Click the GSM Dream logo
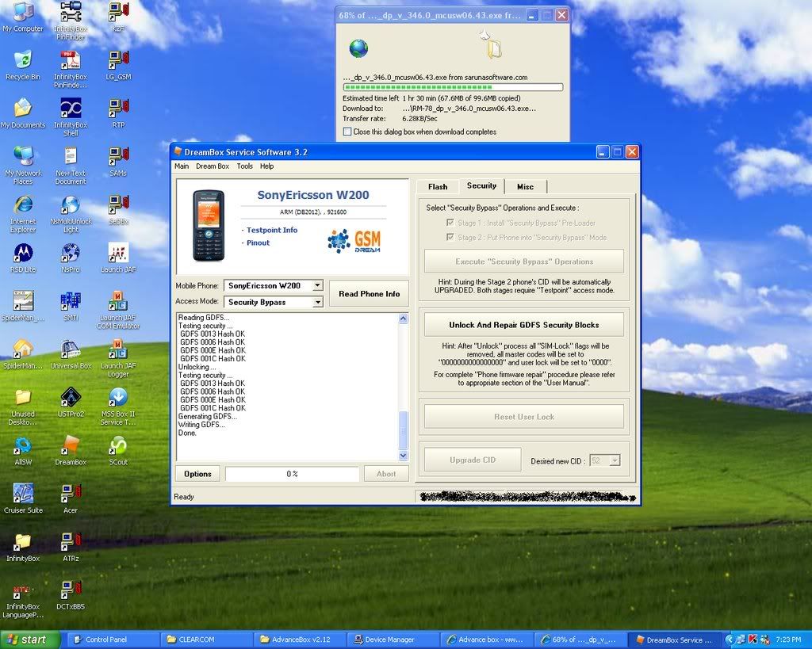 [x=355, y=242]
